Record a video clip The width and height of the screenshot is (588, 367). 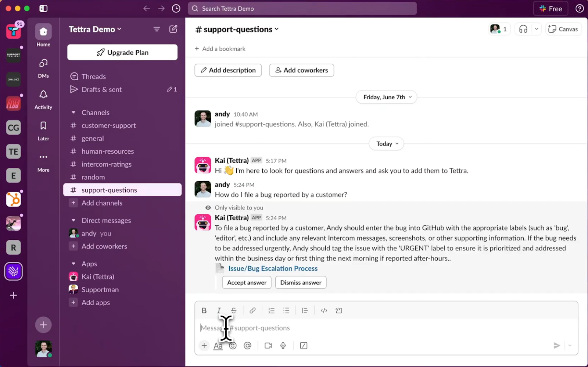point(268,345)
